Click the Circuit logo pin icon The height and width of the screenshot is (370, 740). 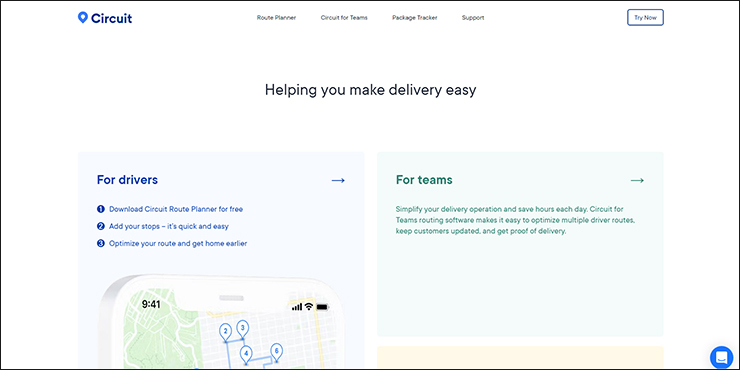click(83, 17)
